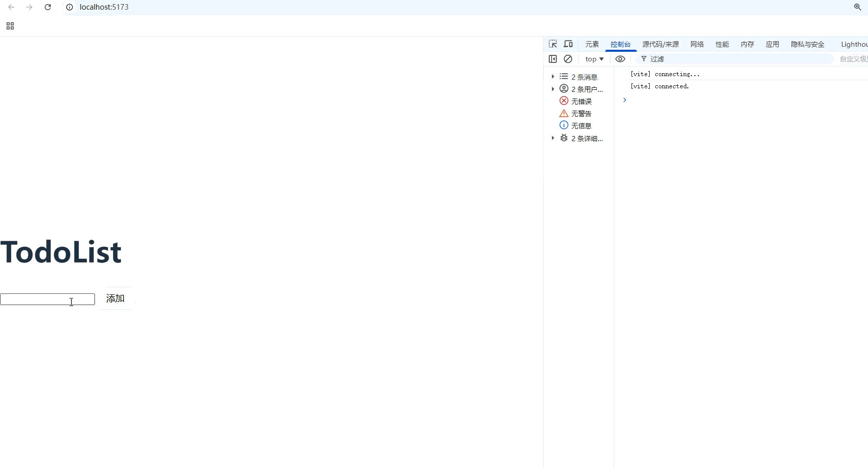This screenshot has width=868, height=468.
Task: Open the Lighthouse tab
Action: (854, 44)
